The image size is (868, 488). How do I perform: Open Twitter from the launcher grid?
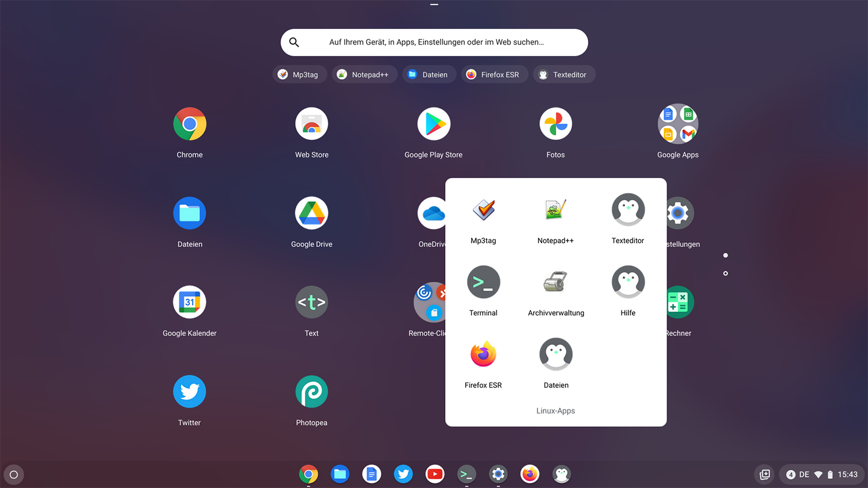190,391
